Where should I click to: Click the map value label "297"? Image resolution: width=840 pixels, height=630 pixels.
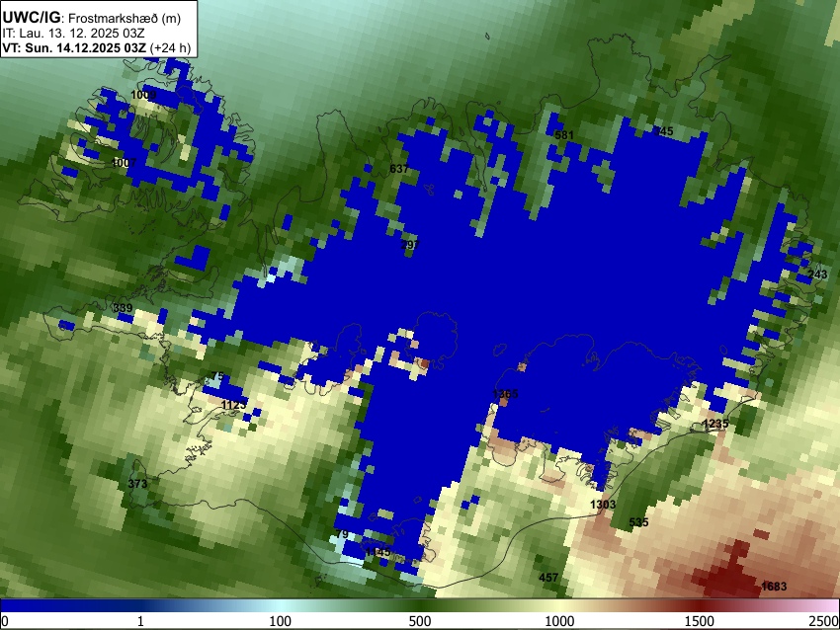[x=410, y=245]
